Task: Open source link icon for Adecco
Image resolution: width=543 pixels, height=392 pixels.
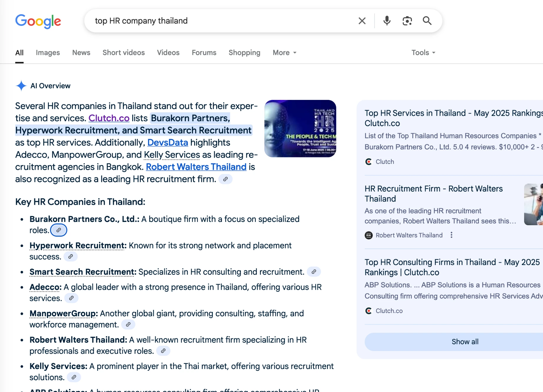Action: 71,298
